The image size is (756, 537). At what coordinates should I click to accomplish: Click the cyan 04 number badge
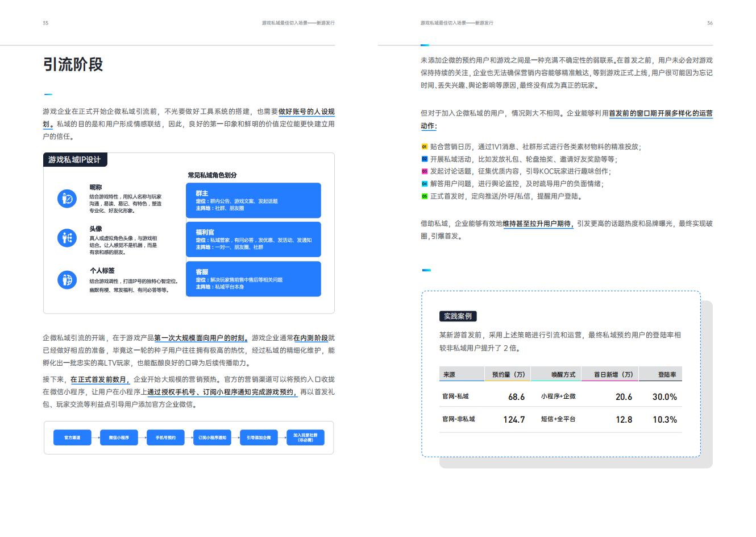pyautogui.click(x=424, y=184)
